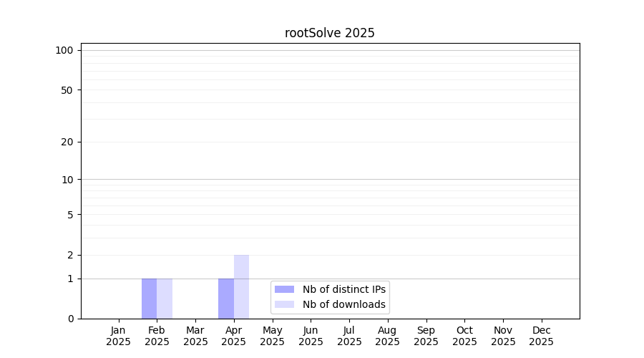The height and width of the screenshot is (358, 644).
Task: Click the February distinct IPs bar
Action: tap(149, 299)
